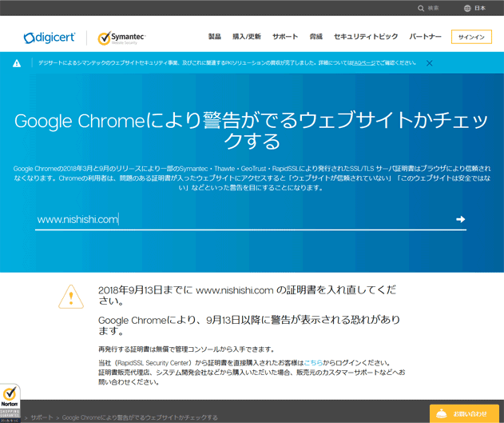This screenshot has width=504, height=423.
Task: Select the headline "Google Chromeにより警告がでるウェブサイトかチェックする"
Action: point(252,130)
